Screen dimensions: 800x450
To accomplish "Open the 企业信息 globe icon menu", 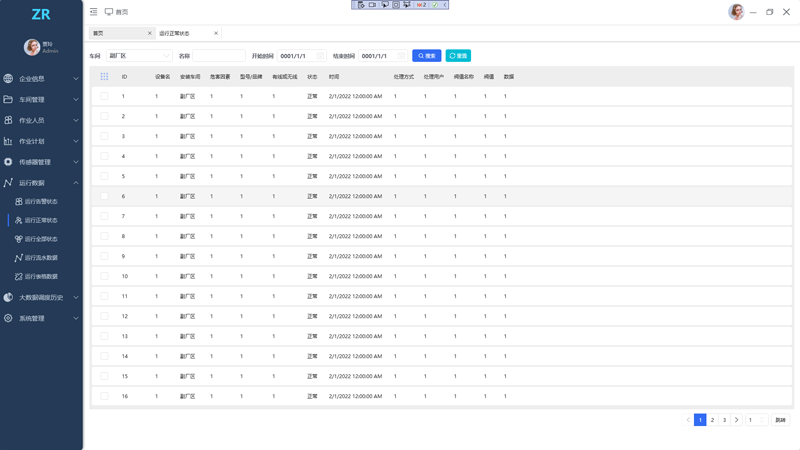I will point(8,79).
